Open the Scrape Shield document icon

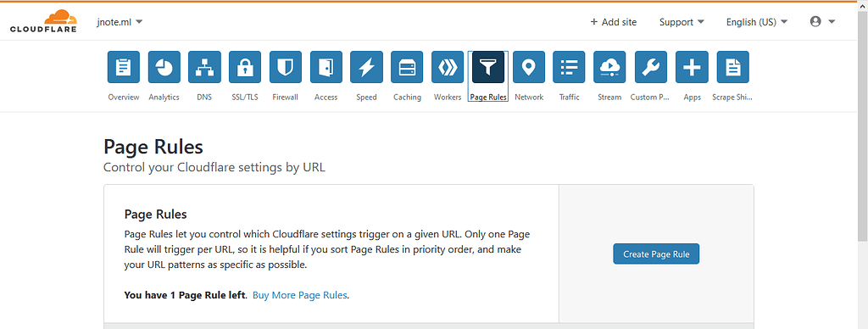click(732, 67)
